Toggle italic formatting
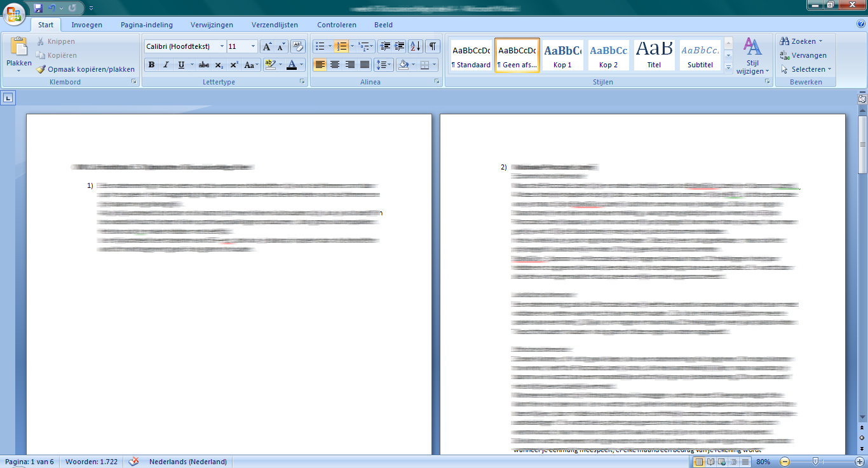Viewport: 868px width, 468px height. (166, 65)
